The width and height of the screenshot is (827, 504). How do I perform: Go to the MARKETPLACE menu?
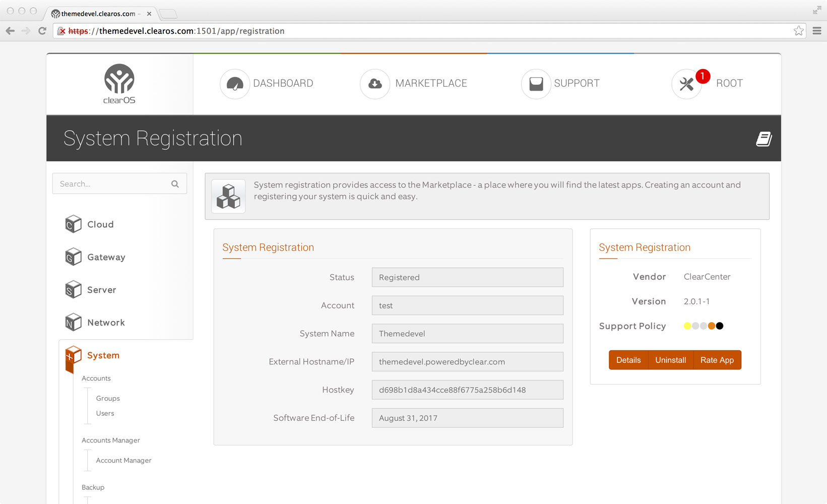click(431, 83)
